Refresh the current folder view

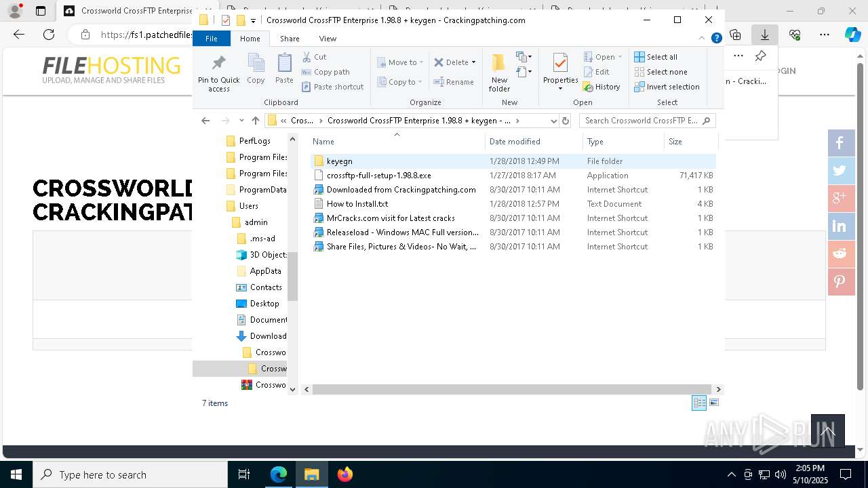(x=566, y=121)
